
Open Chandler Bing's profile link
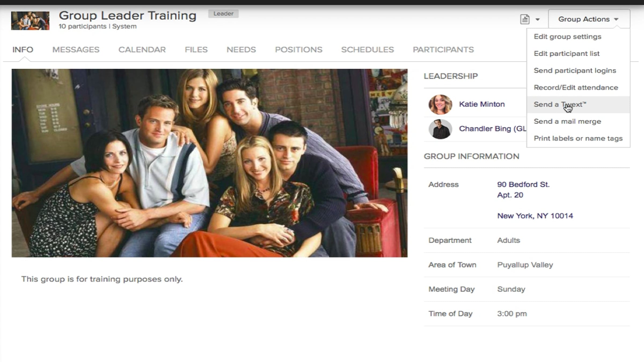click(x=493, y=129)
